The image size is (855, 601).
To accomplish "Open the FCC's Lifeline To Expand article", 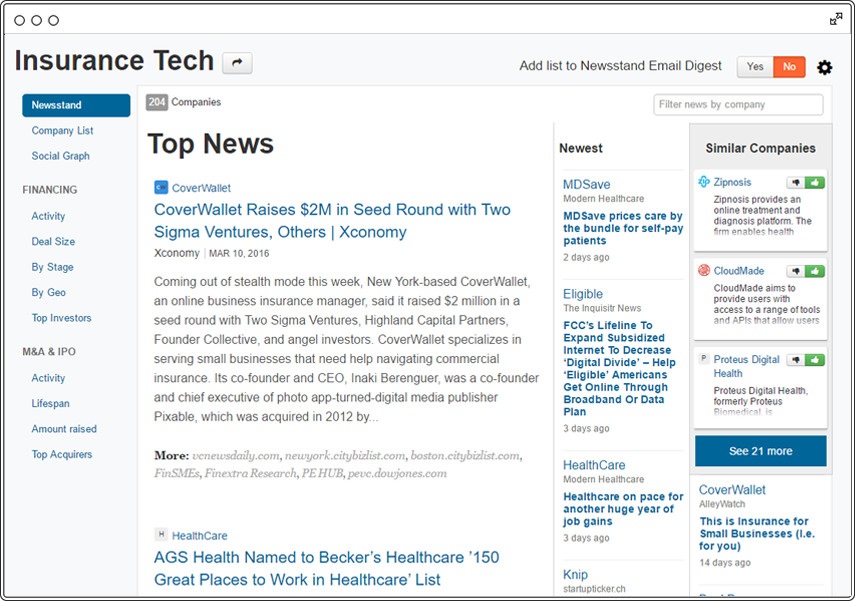I will click(619, 368).
